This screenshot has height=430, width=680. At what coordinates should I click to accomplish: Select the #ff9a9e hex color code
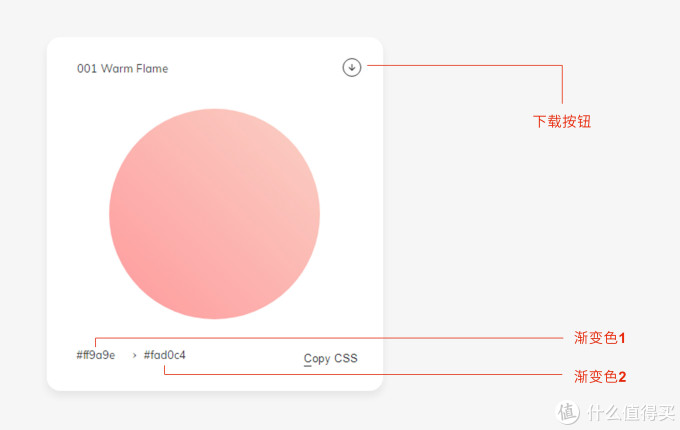coord(96,355)
